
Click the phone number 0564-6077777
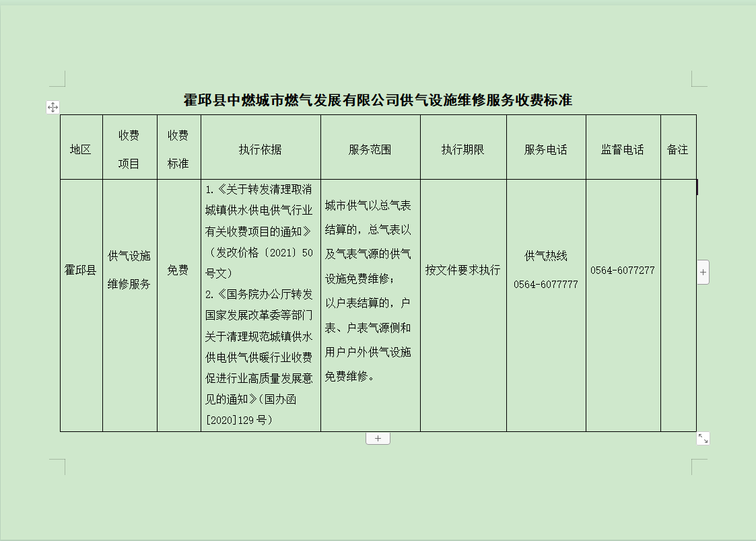[545, 285]
